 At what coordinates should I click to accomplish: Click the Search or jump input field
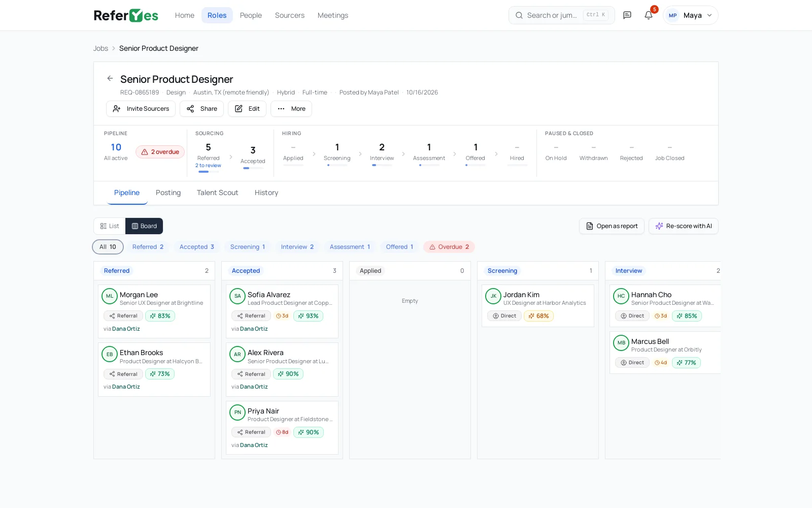pyautogui.click(x=561, y=15)
